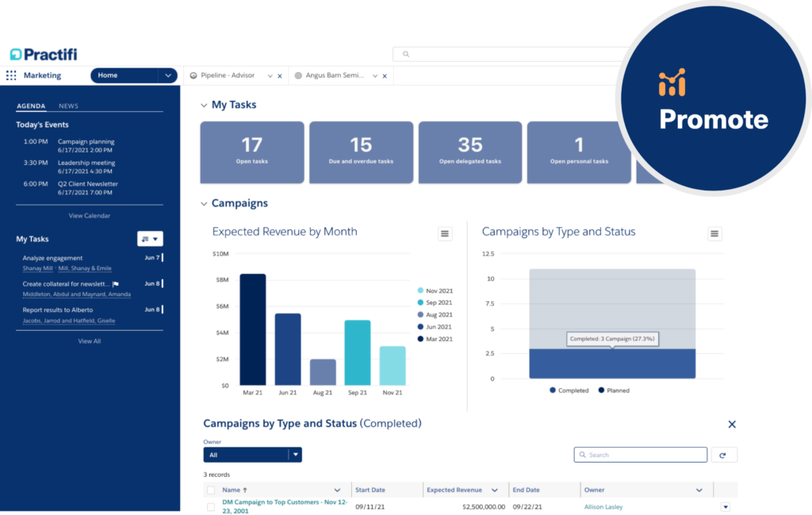Click the View Calendar link
Viewport: 812px width, 515px height.
(x=89, y=216)
